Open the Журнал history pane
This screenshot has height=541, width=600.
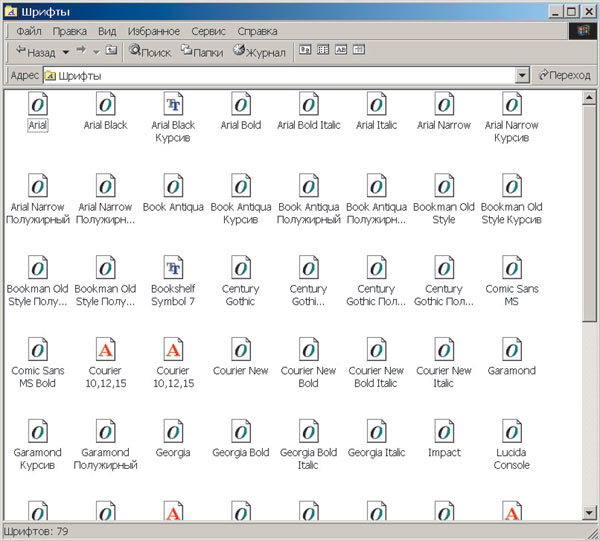pos(259,51)
